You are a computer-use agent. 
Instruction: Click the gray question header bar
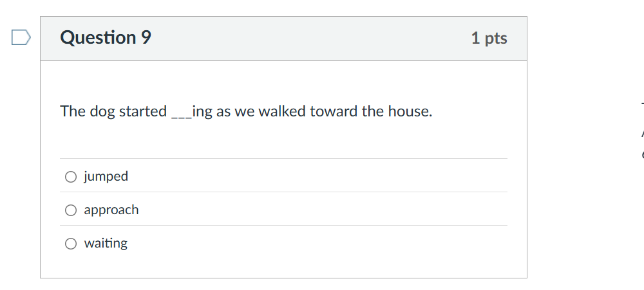tap(309, 39)
